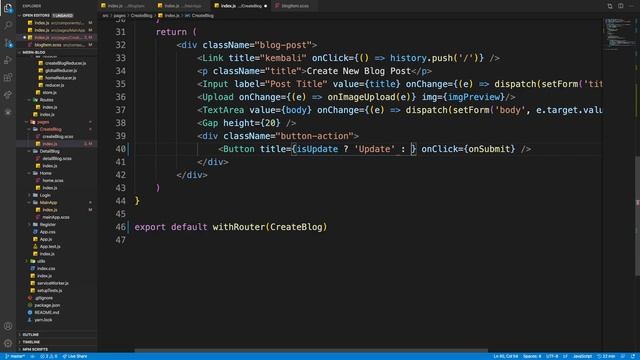The image size is (640, 360).
Task: Open createBlogReducer.js in explorer
Action: point(65,63)
